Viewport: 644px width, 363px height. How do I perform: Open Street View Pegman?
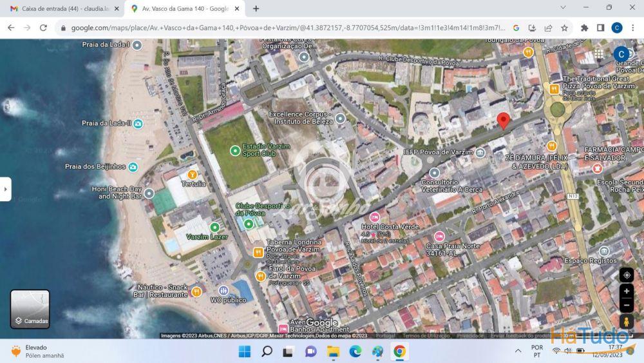tap(626, 322)
